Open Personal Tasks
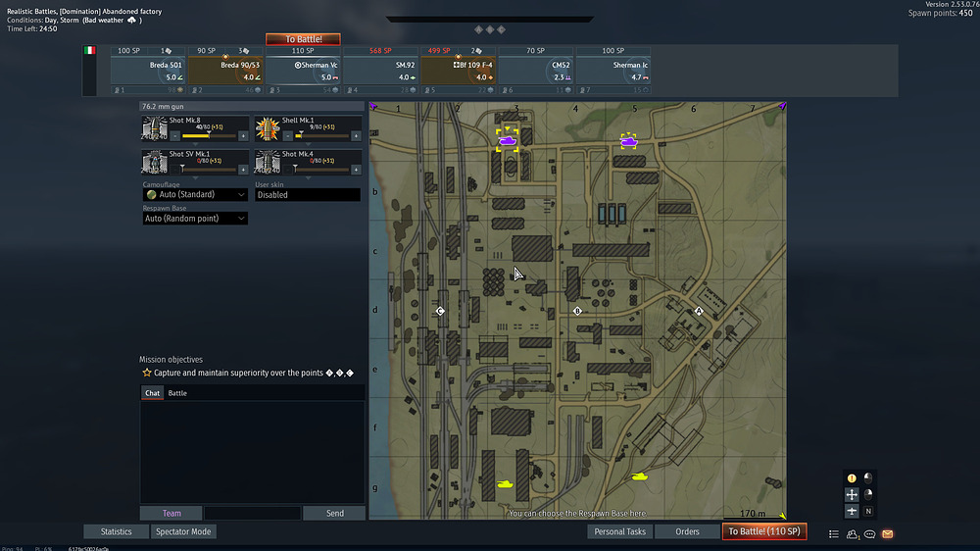 coord(620,531)
